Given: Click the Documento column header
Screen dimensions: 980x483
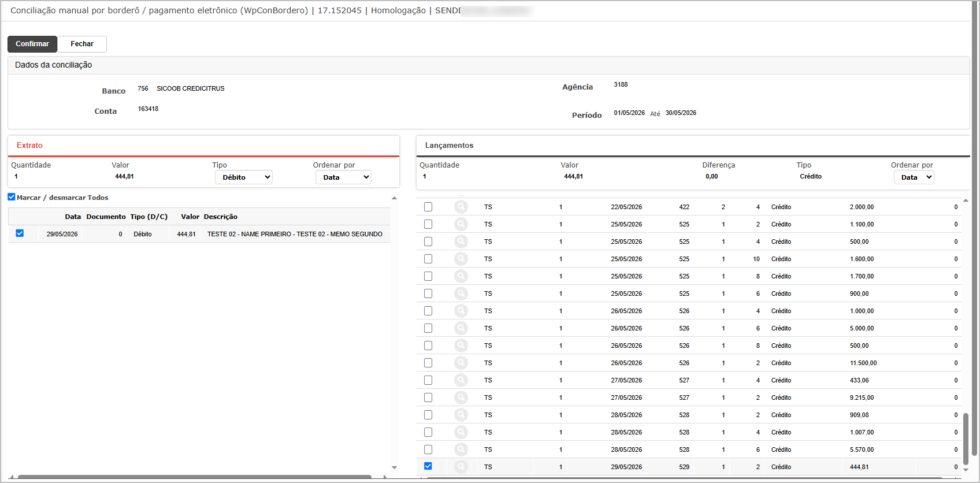Looking at the screenshot, I should click(106, 217).
